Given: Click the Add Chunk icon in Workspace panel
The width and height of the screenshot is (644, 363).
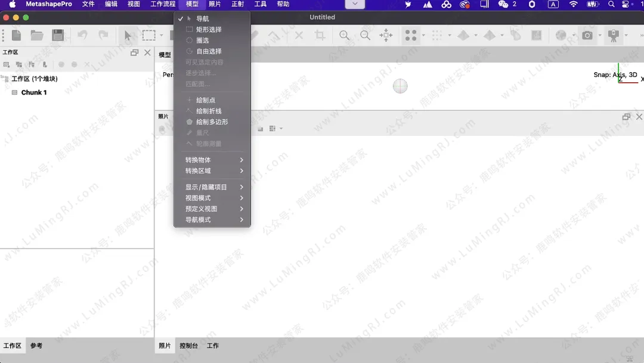Looking at the screenshot, I should click(6, 64).
